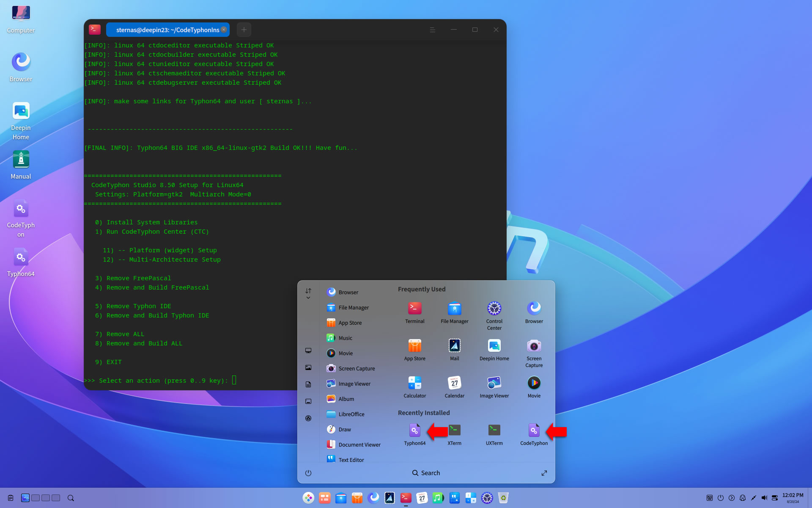Open Screen Capture in launcher grid
Screen dimensions: 812x508
click(x=534, y=353)
